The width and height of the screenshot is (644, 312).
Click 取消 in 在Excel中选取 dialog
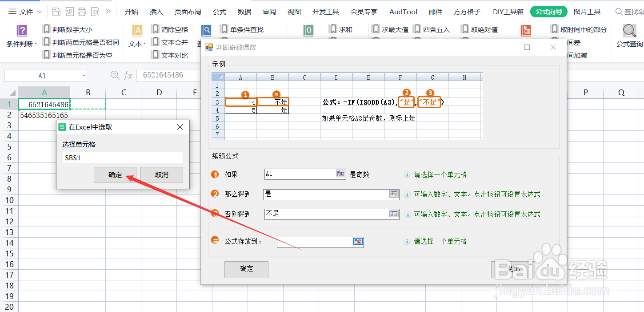(x=162, y=175)
